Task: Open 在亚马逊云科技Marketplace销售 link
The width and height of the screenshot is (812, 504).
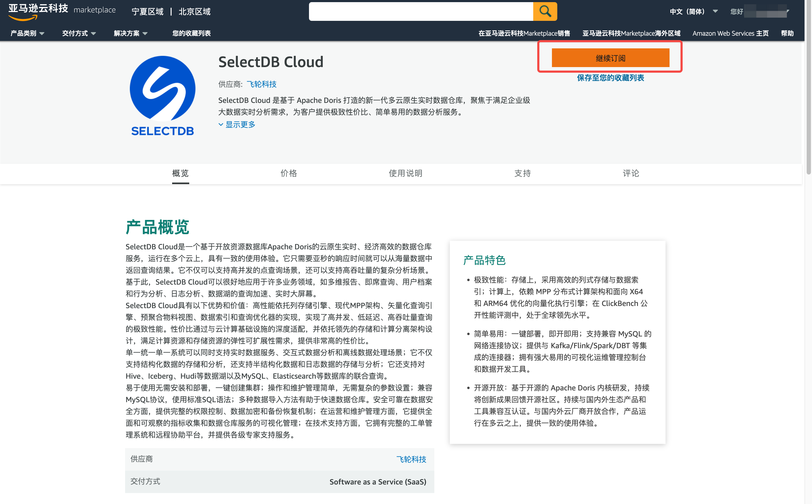Action: [x=524, y=33]
